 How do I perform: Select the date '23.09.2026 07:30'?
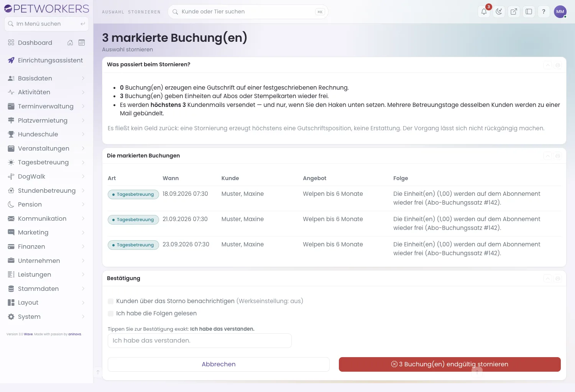pos(186,244)
